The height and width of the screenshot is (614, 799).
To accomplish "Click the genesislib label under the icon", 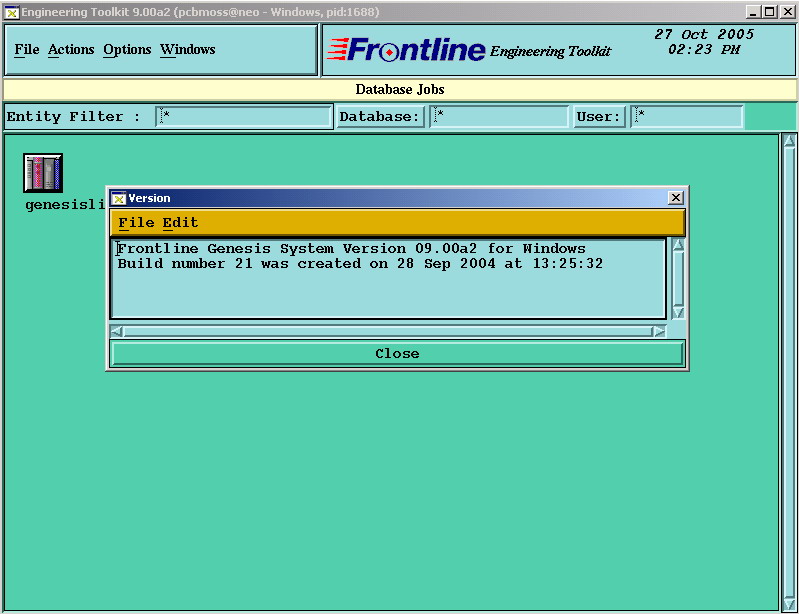I will pos(65,205).
